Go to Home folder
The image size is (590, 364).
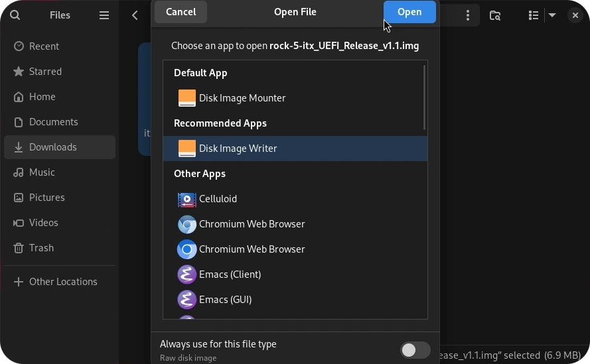tap(60, 97)
